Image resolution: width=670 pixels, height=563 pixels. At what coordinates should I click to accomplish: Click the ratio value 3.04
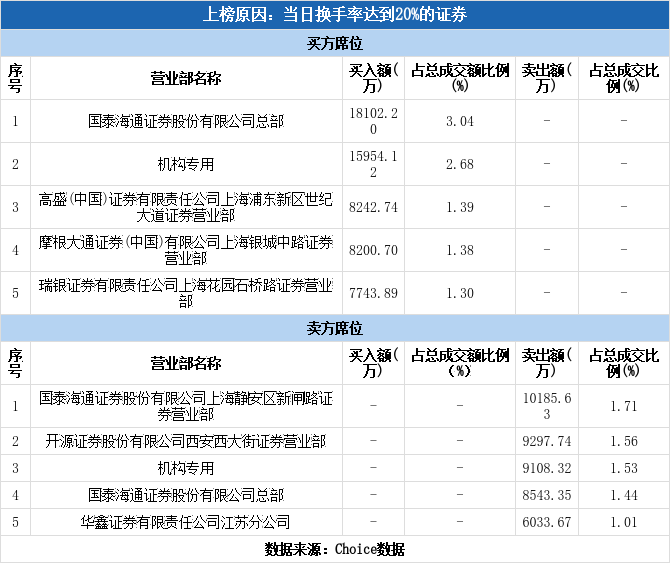click(x=460, y=121)
